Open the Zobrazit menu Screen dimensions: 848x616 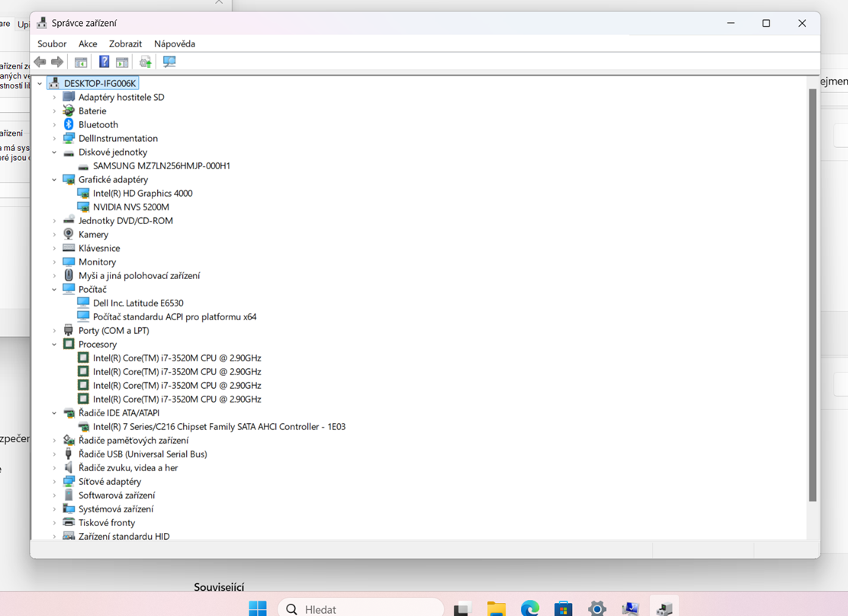[124, 43]
